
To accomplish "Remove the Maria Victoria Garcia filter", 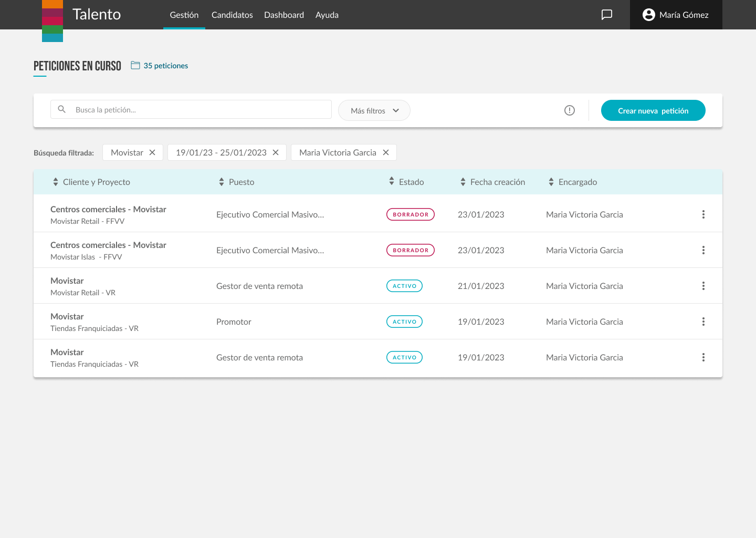I will (386, 152).
